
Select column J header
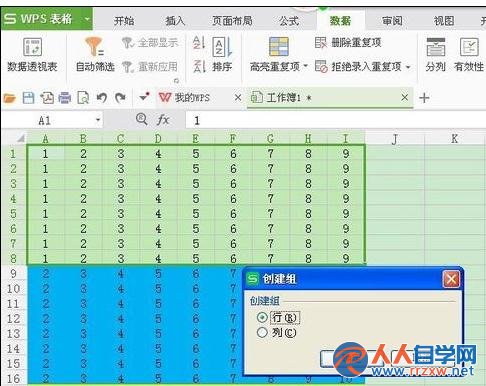click(x=395, y=139)
